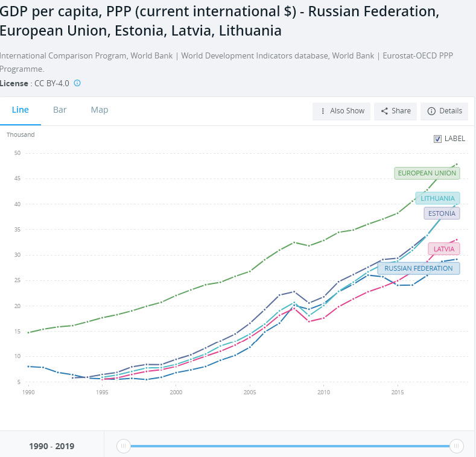Click the left year-range slider handle
This screenshot has height=457, width=476.
[123, 446]
